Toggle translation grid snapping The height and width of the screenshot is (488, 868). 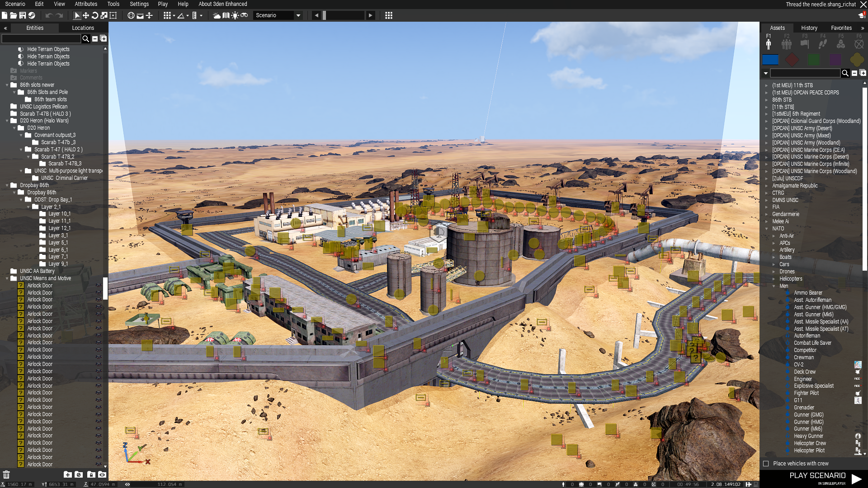(x=167, y=15)
